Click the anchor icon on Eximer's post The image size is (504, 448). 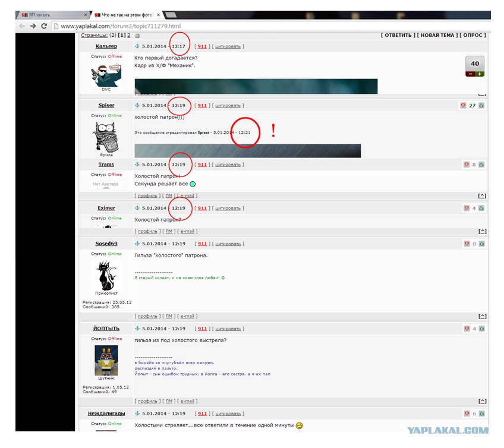[137, 208]
